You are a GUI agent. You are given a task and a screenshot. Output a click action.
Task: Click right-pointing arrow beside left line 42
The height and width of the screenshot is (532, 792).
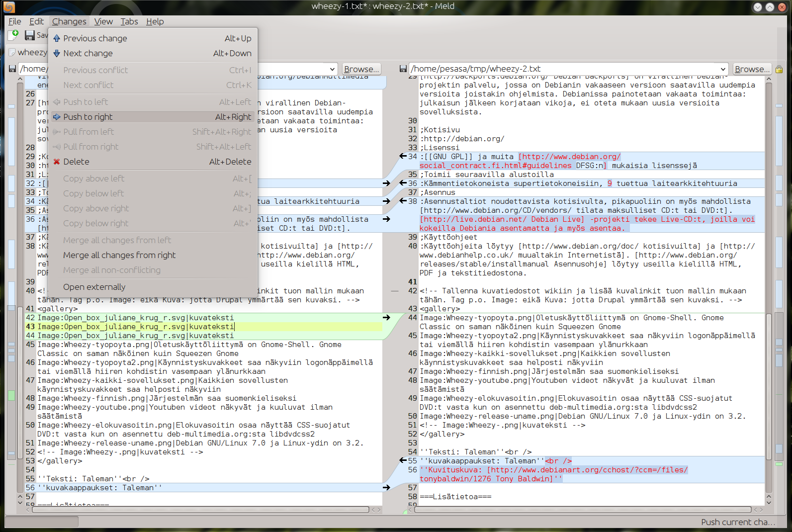[x=386, y=317]
